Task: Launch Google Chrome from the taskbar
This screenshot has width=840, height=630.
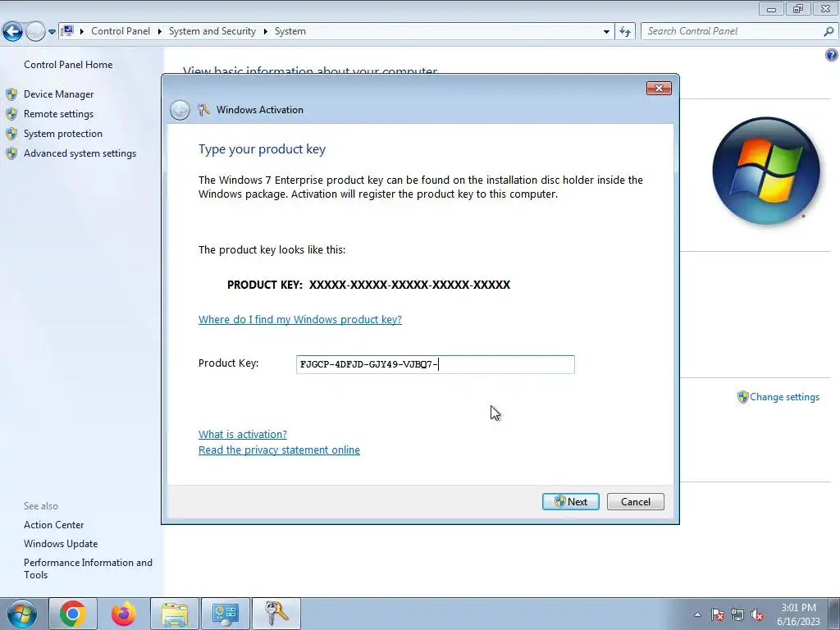Action: click(72, 614)
